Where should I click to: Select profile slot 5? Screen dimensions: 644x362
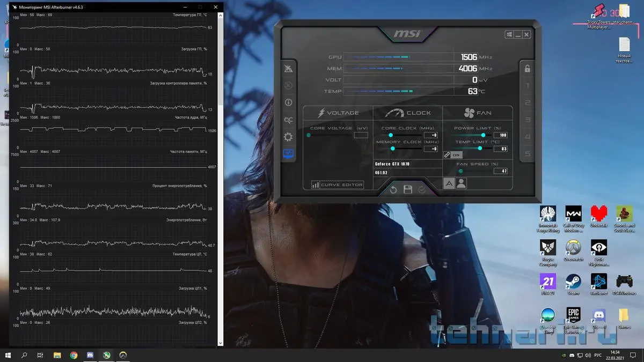click(x=527, y=154)
